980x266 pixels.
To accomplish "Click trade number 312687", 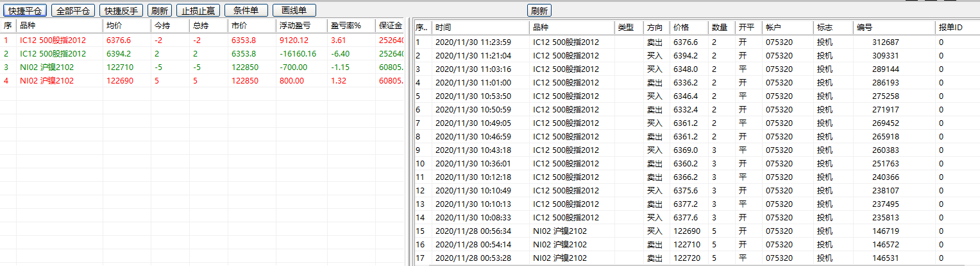I will (886, 42).
